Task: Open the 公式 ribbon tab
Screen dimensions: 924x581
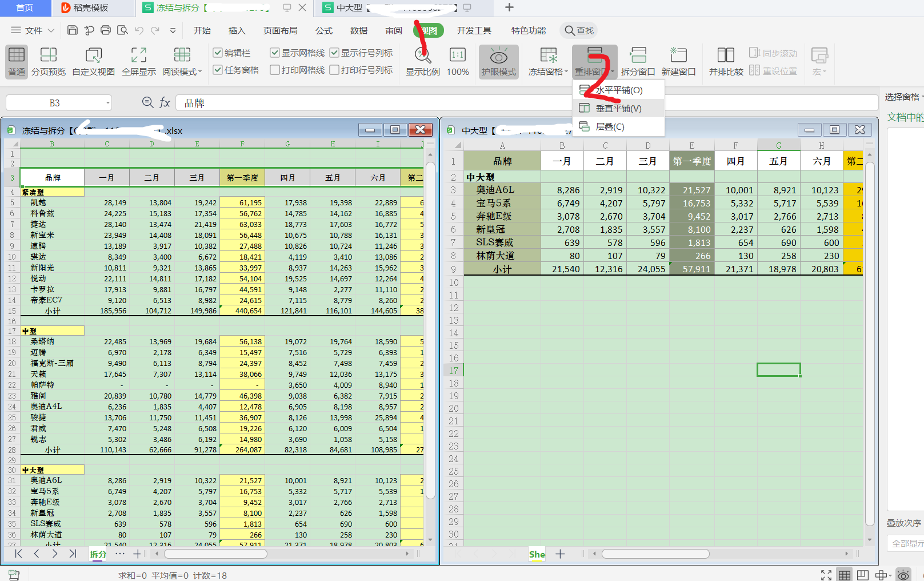Action: (324, 30)
